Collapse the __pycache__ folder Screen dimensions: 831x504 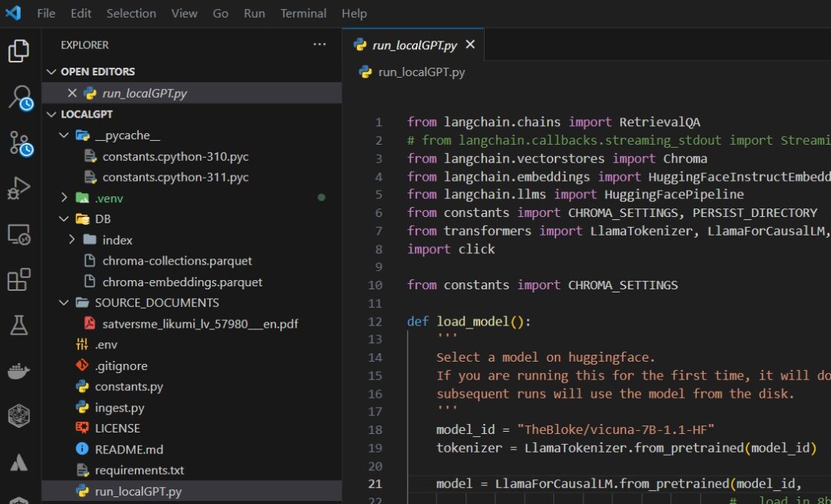(x=64, y=135)
